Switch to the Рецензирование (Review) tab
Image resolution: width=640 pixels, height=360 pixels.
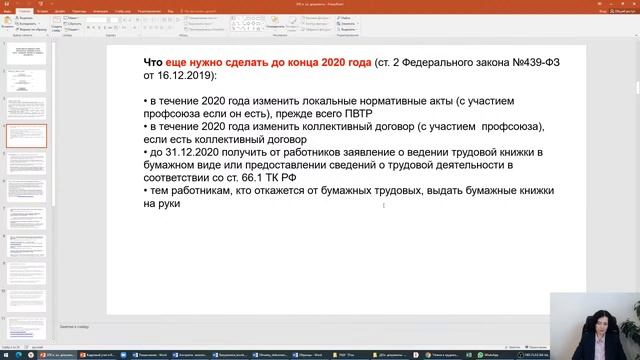[x=149, y=11]
